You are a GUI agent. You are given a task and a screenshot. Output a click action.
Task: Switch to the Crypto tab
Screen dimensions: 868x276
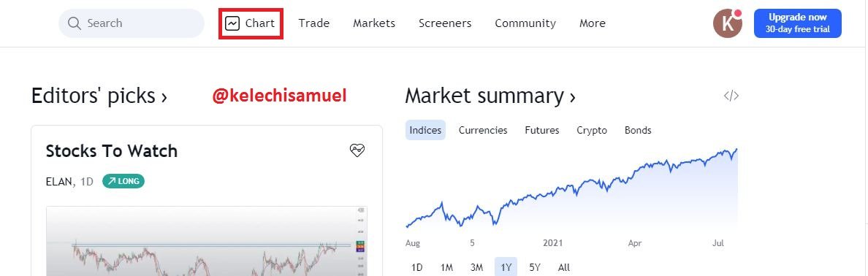coord(592,130)
